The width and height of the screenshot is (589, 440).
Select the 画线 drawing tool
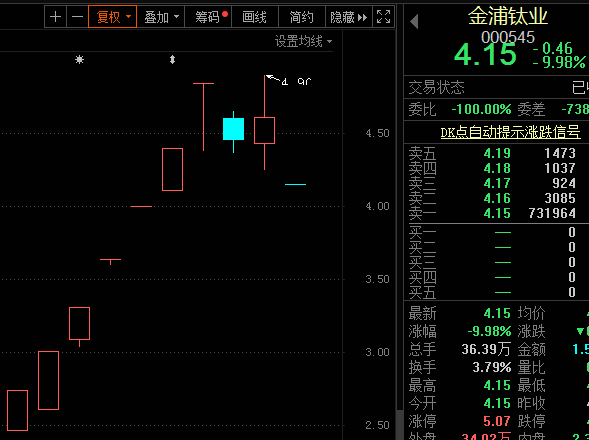coord(255,17)
